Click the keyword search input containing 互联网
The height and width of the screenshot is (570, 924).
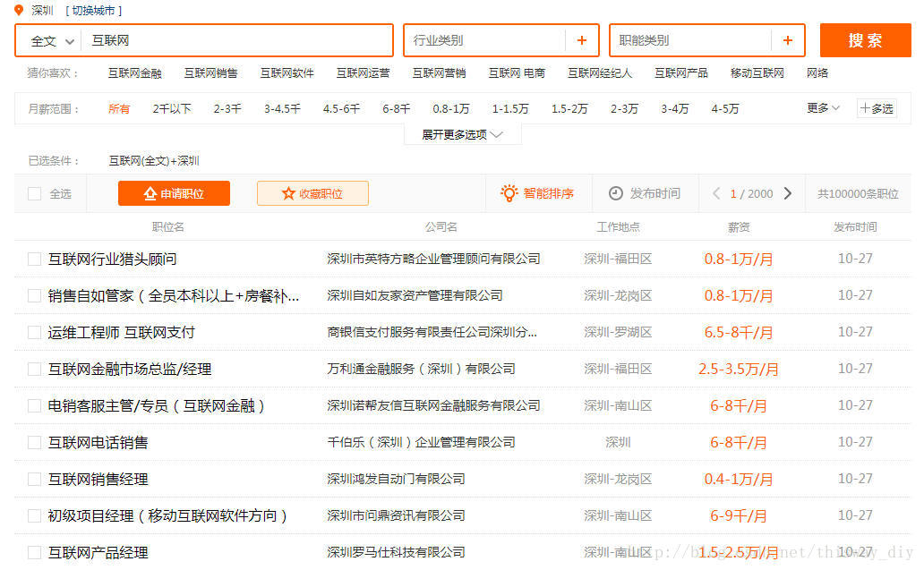pyautogui.click(x=235, y=40)
